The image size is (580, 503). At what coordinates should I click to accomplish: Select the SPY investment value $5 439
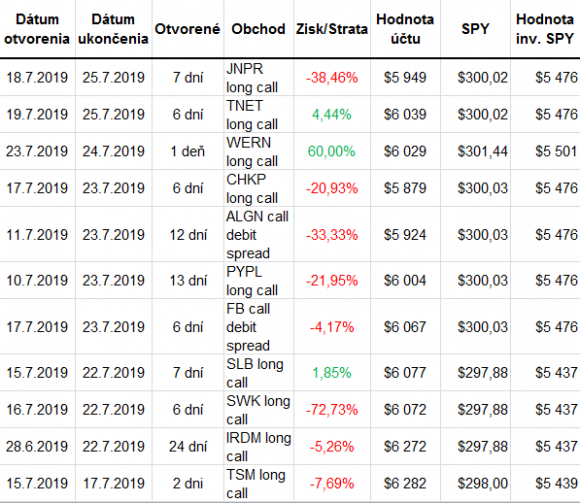(556, 483)
